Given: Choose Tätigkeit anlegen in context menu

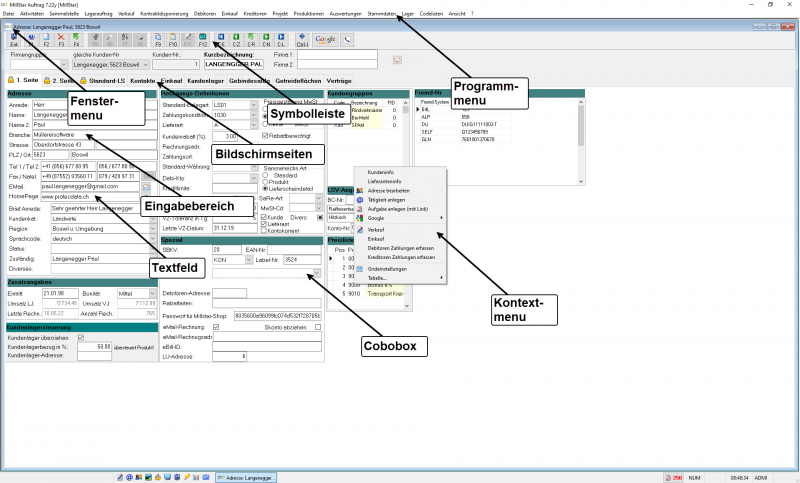Looking at the screenshot, I should [386, 200].
